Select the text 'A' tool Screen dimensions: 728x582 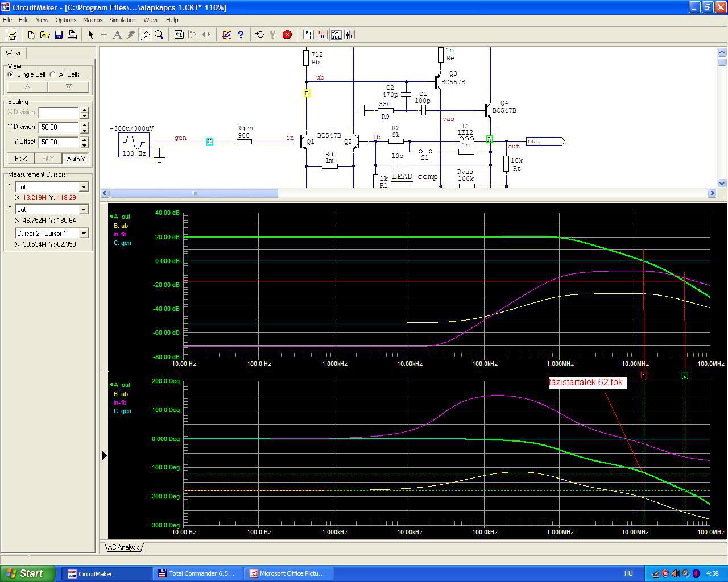click(117, 35)
